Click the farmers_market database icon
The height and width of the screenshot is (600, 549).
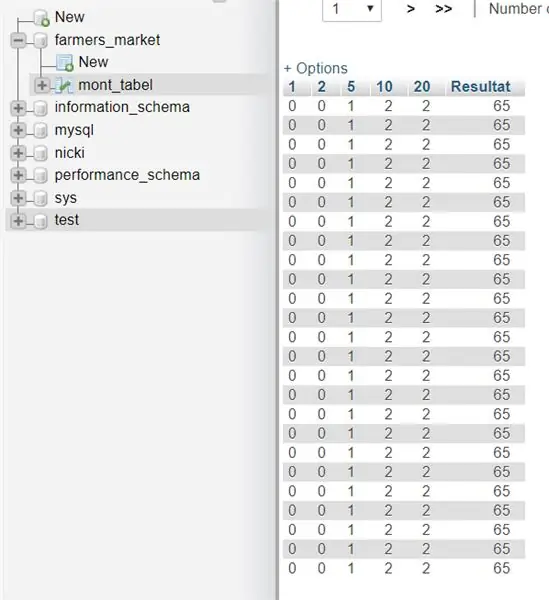click(41, 40)
